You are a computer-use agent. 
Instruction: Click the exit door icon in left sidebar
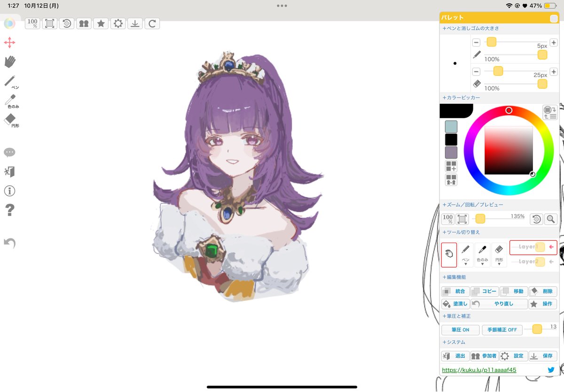tap(9, 172)
